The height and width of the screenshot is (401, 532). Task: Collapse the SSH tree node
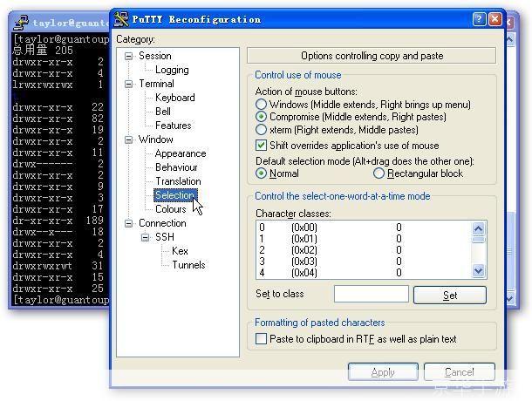coord(146,237)
